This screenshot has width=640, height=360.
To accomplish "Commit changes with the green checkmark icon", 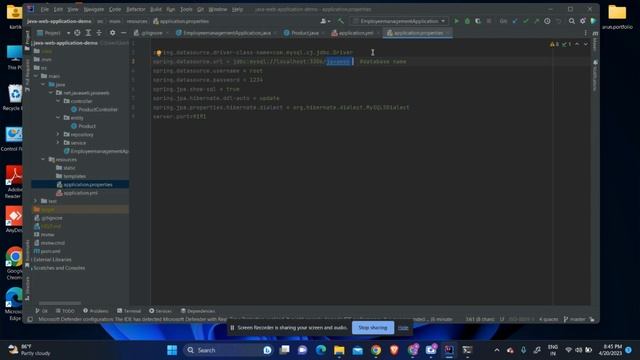I will (x=526, y=21).
